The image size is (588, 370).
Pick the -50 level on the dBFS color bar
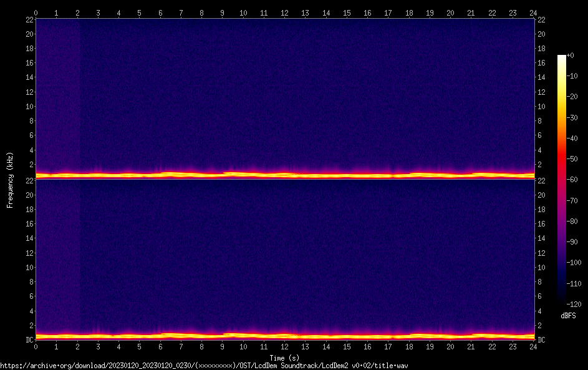pyautogui.click(x=562, y=157)
